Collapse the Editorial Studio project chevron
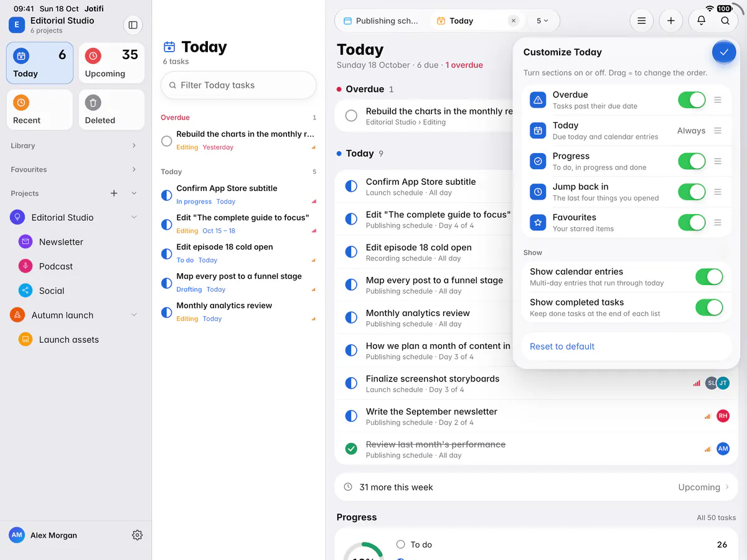Image resolution: width=747 pixels, height=560 pixels. click(x=134, y=217)
